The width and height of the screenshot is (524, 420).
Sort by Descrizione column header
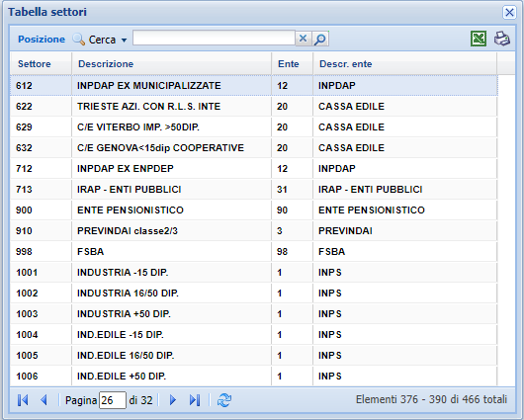click(x=171, y=63)
